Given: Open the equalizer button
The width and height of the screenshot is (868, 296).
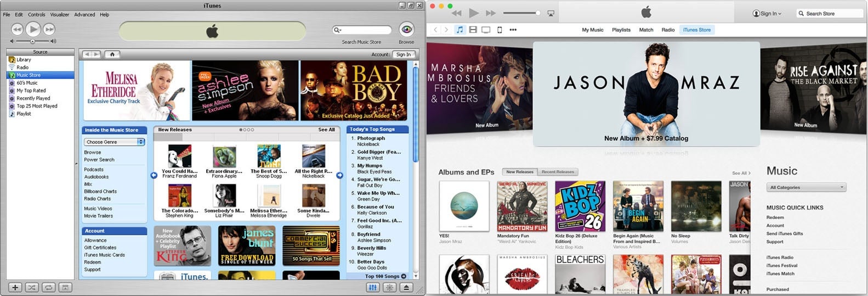Looking at the screenshot, I should tap(373, 287).
